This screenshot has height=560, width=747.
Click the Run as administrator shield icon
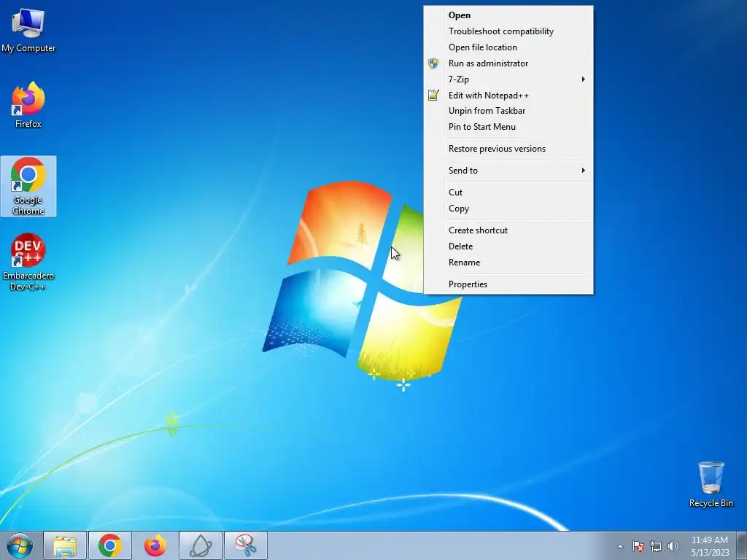433,63
